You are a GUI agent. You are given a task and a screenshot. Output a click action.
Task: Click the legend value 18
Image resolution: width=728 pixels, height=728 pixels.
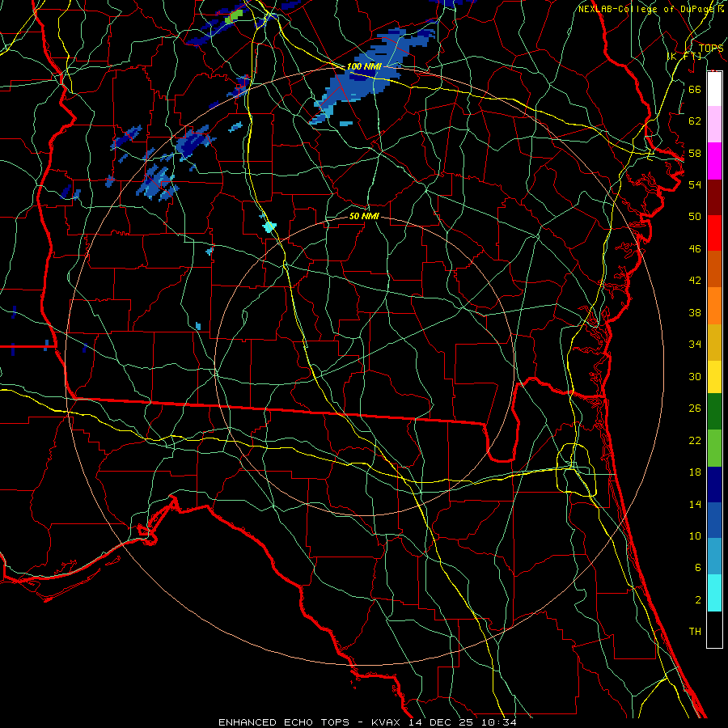point(695,472)
